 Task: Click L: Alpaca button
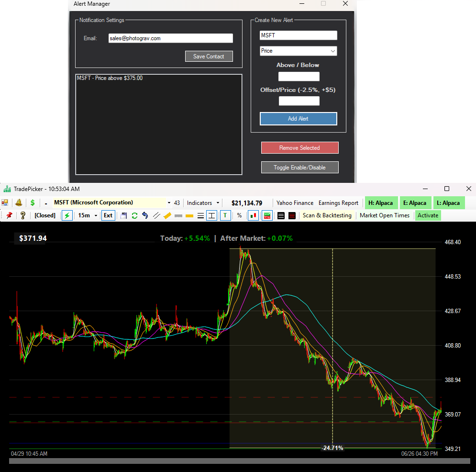(448, 203)
